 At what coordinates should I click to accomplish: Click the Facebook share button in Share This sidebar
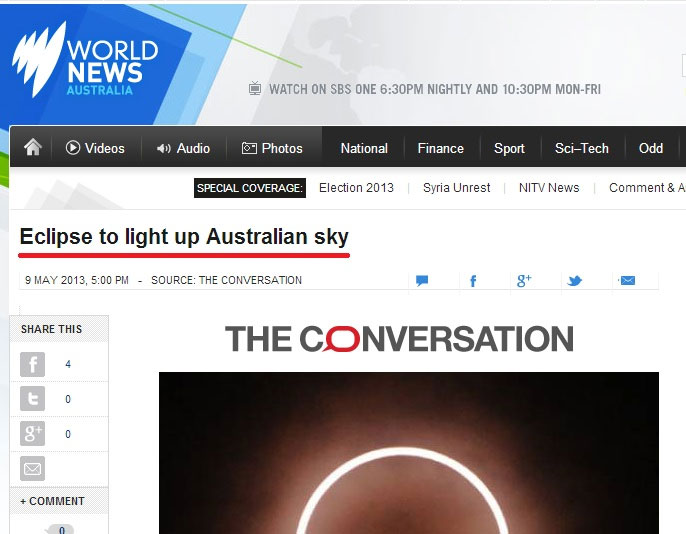click(x=32, y=364)
